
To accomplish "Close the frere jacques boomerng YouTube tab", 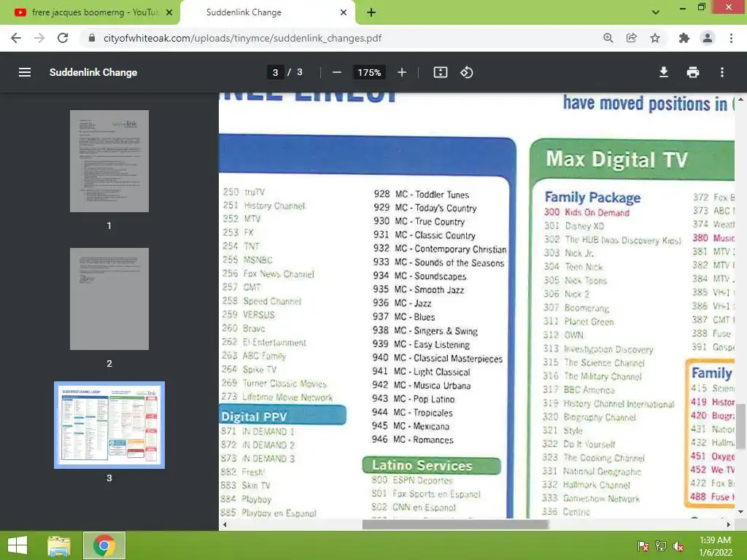I will (x=169, y=12).
